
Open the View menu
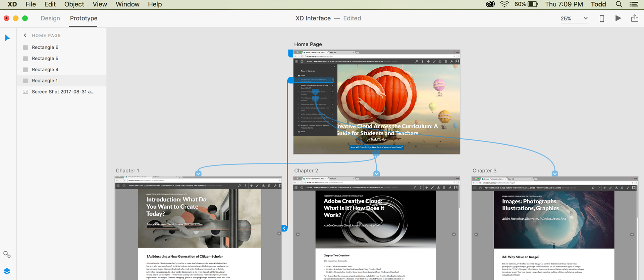pos(100,4)
